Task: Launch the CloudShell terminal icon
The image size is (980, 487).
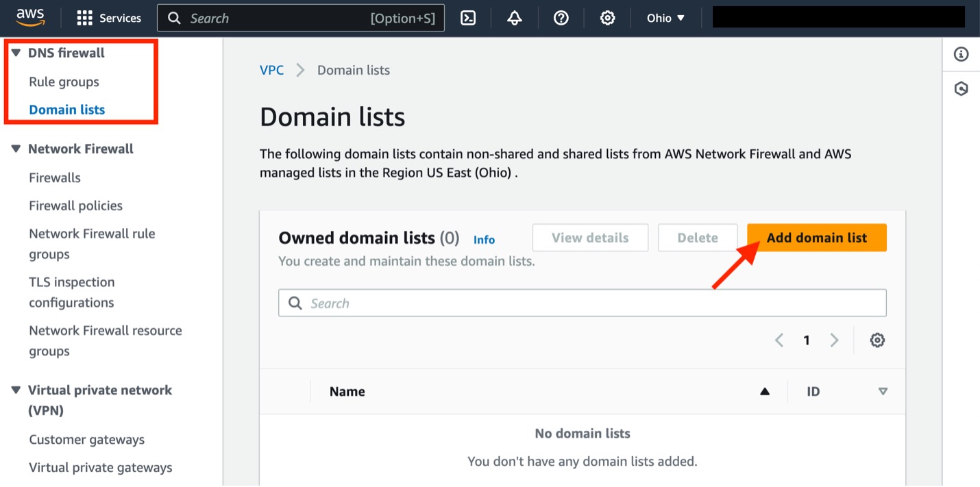Action: [x=468, y=18]
